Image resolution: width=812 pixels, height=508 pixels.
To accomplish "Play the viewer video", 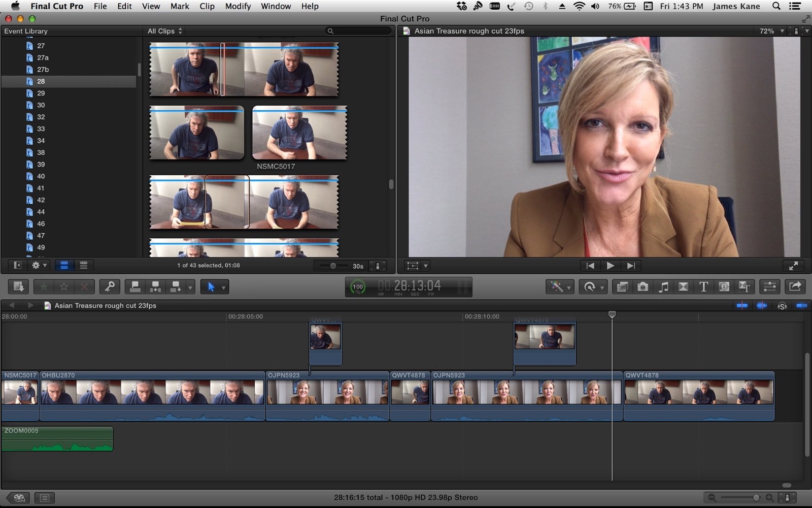I will [610, 266].
